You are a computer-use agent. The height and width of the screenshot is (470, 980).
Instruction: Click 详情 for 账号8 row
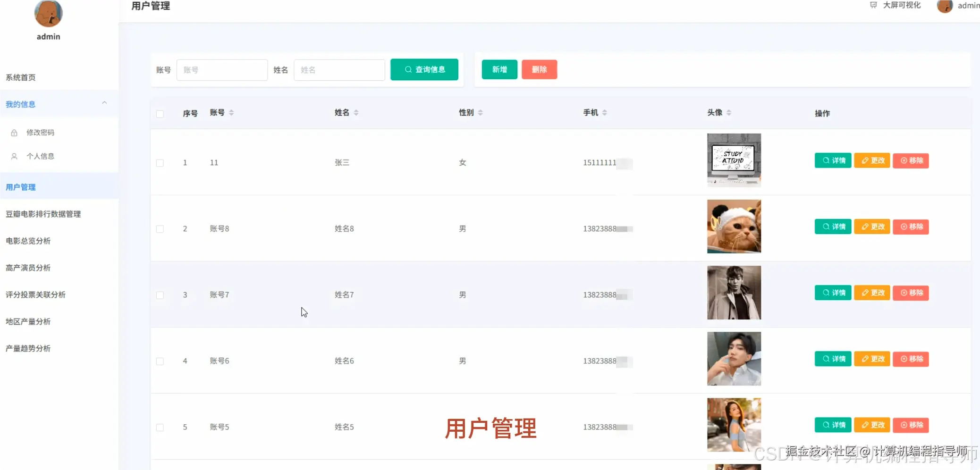click(833, 227)
